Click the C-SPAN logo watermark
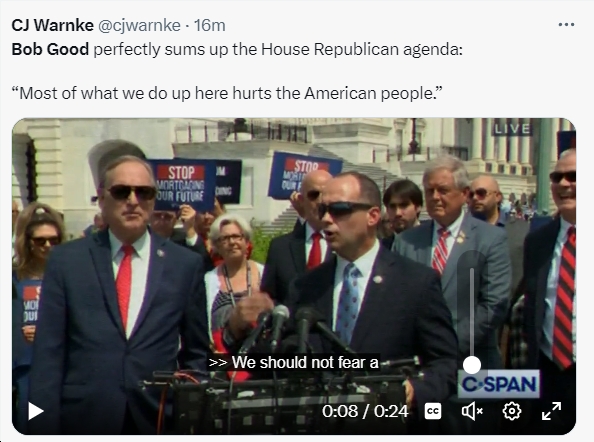 (x=499, y=384)
